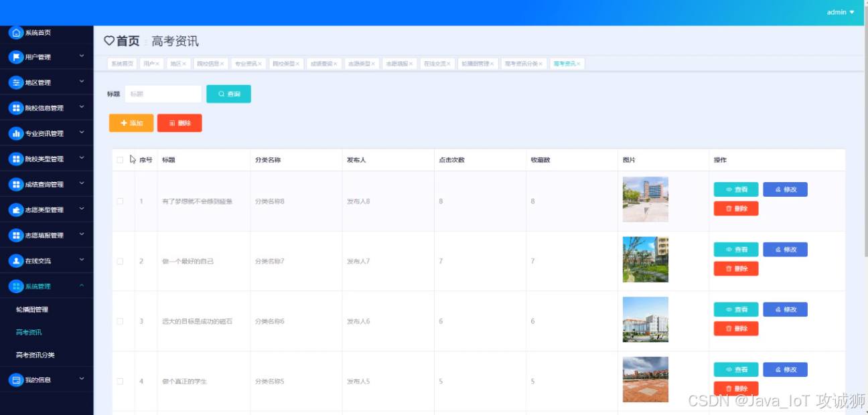Click 修改 for the row 2 entry
This screenshot has height=415, width=868.
pos(785,250)
